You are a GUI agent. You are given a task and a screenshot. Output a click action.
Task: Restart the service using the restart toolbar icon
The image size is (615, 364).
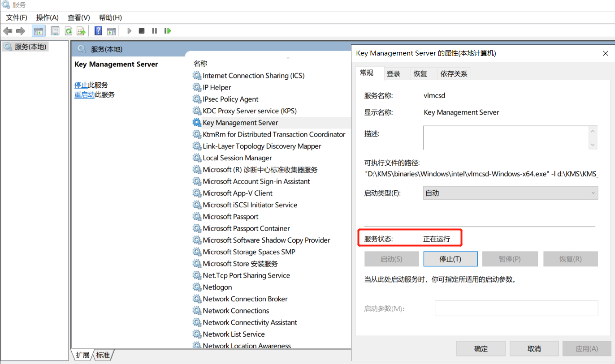[167, 30]
